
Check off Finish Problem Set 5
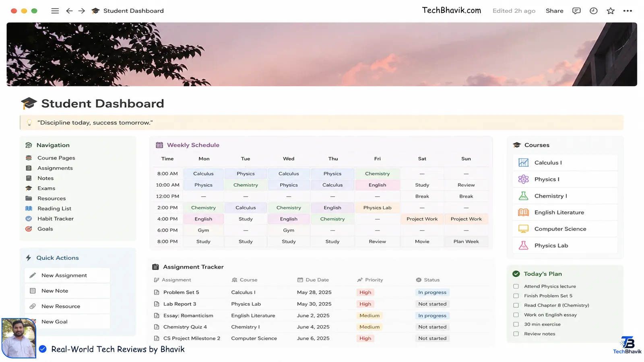tap(516, 296)
